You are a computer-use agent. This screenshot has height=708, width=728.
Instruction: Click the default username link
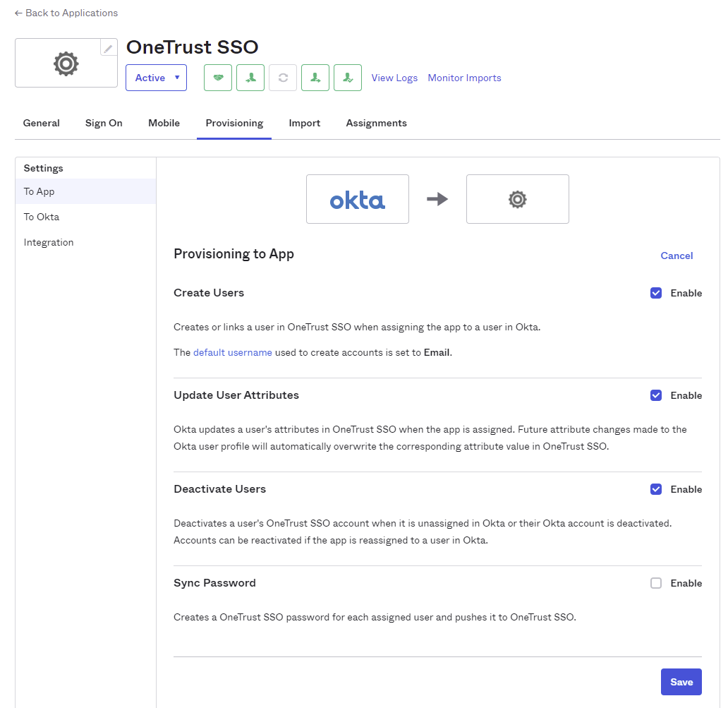[x=233, y=353]
